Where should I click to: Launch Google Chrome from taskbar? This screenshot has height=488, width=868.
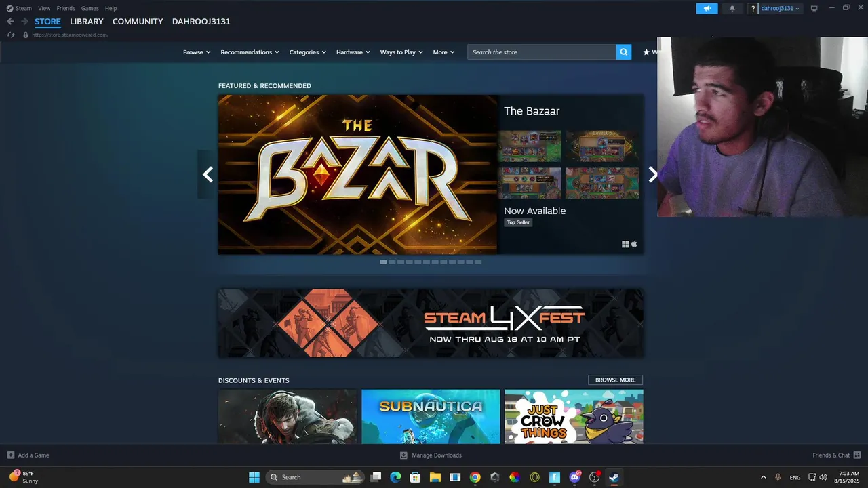click(475, 477)
